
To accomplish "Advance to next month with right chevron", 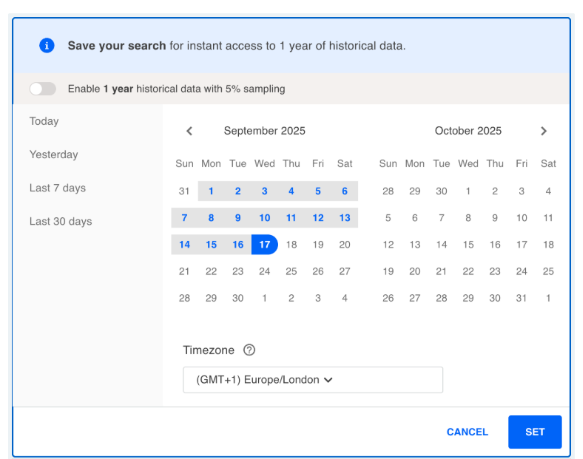I will pos(544,131).
